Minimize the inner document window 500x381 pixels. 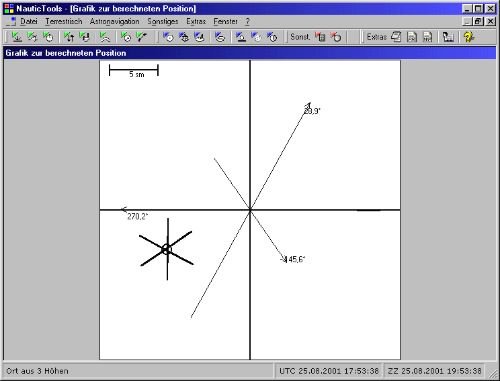coord(468,21)
